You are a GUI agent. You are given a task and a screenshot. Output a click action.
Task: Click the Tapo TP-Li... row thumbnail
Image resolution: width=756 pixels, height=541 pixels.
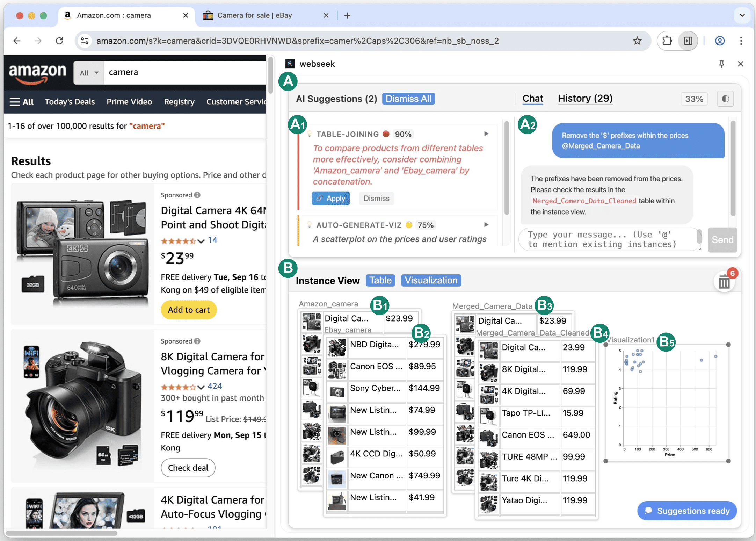[489, 416]
